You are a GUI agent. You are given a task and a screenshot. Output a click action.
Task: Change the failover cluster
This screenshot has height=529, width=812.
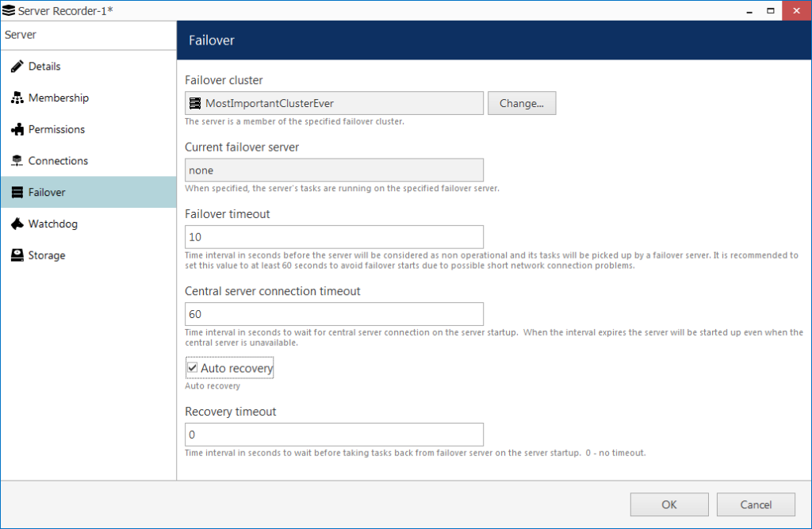click(x=522, y=104)
